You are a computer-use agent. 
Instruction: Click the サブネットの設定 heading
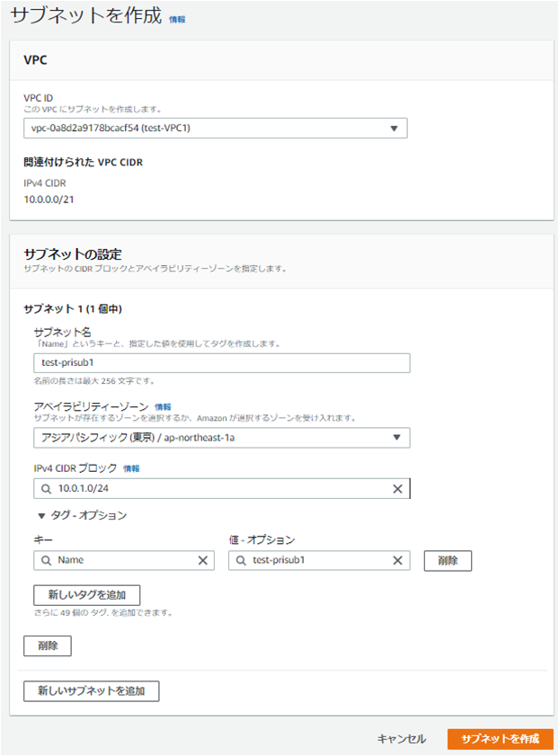(x=73, y=254)
